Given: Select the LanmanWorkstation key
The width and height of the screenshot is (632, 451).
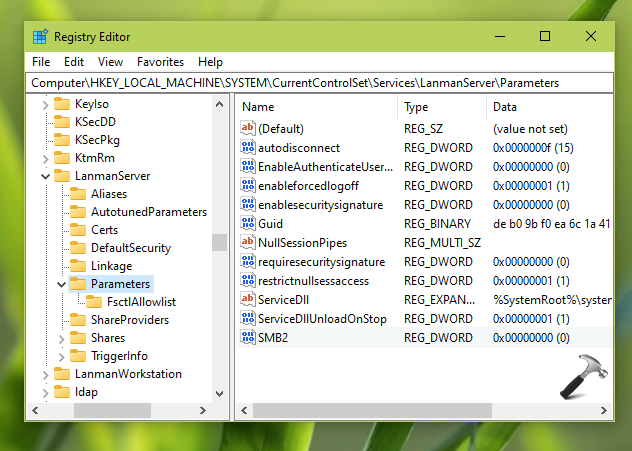Looking at the screenshot, I should click(x=128, y=374).
